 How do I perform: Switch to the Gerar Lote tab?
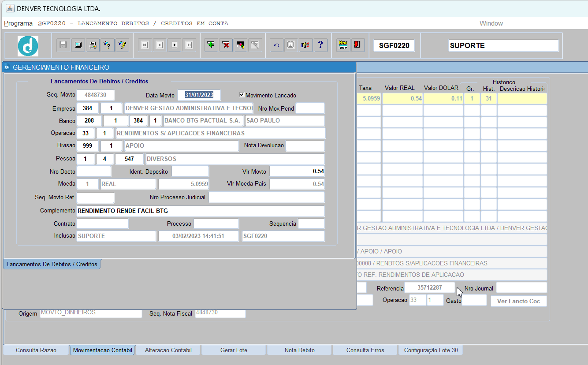click(234, 350)
